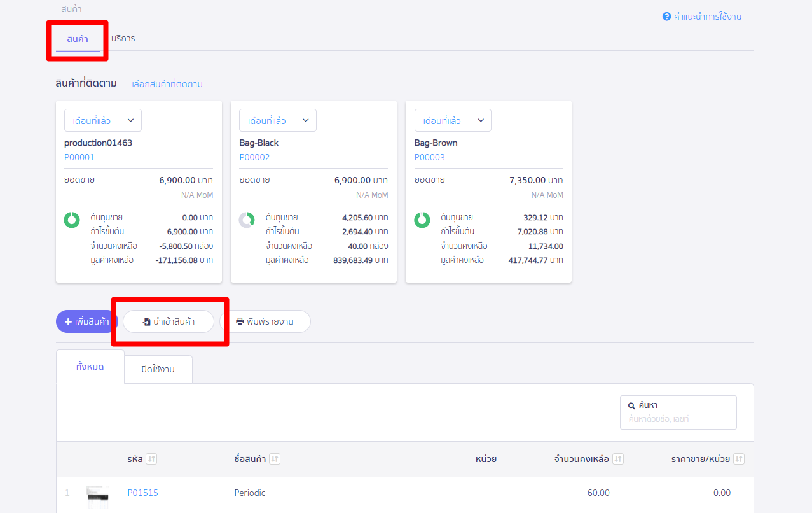Viewport: 812px width, 513px height.
Task: Click sort icon next to ชื่อสินค้า column
Action: (275, 459)
